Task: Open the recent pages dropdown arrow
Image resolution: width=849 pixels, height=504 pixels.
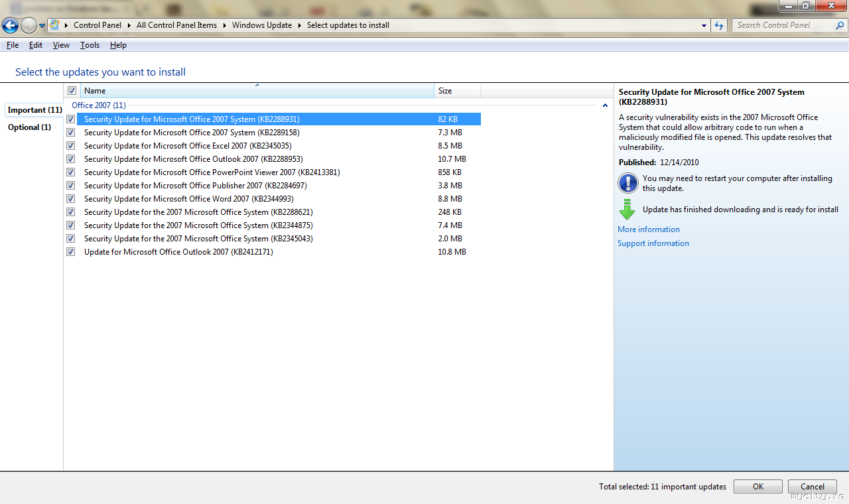Action: tap(42, 26)
